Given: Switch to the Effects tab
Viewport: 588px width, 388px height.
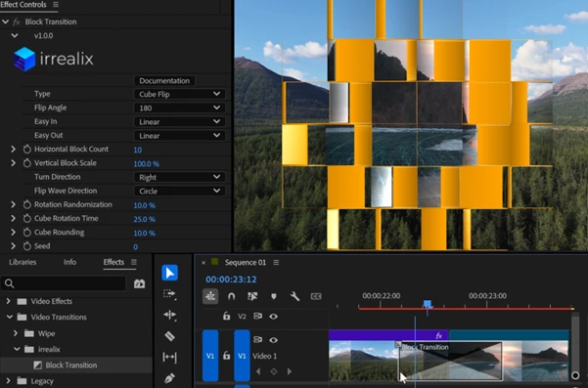Looking at the screenshot, I should [113, 262].
